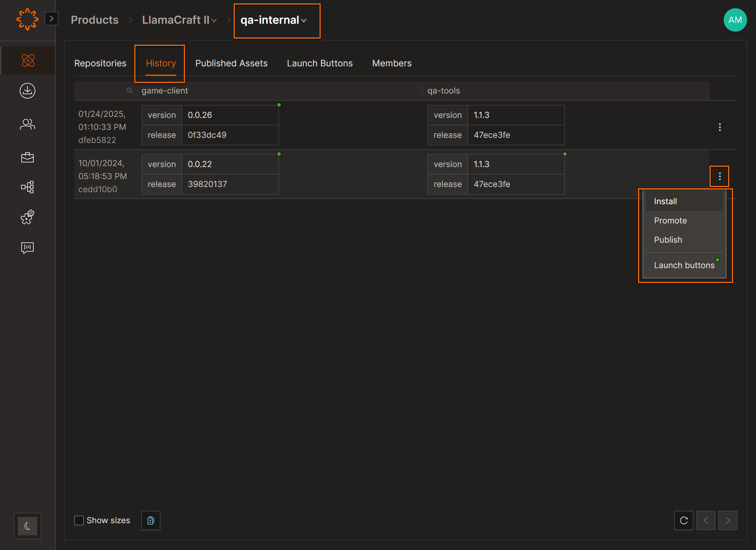
Task: Select Promote from the context menu
Action: [670, 221]
